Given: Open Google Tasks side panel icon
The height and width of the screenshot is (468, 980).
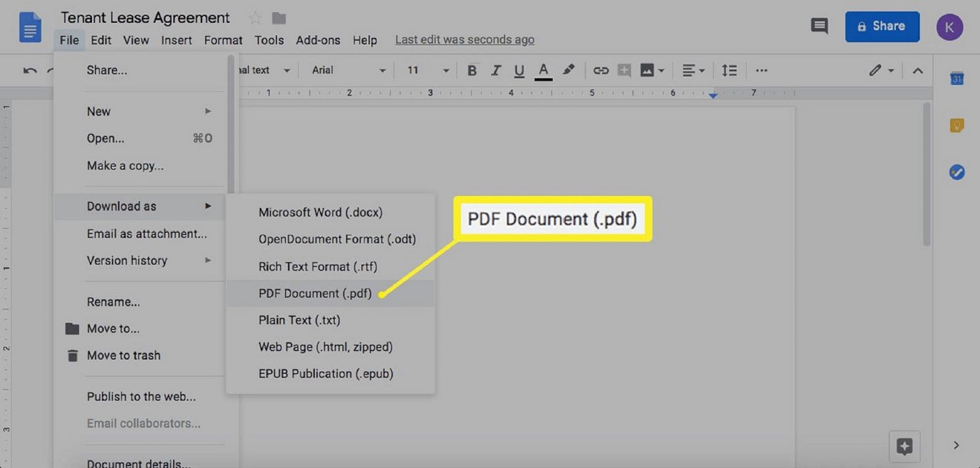Looking at the screenshot, I should click(x=957, y=172).
